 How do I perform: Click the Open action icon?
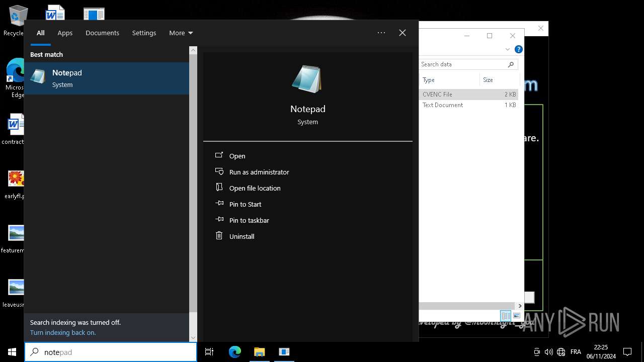219,155
